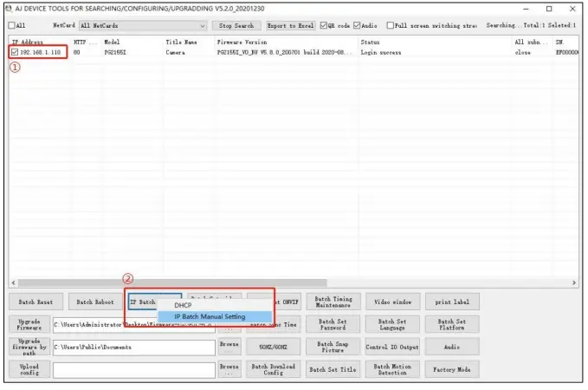Click the 'Camera' title name cell

coord(175,53)
